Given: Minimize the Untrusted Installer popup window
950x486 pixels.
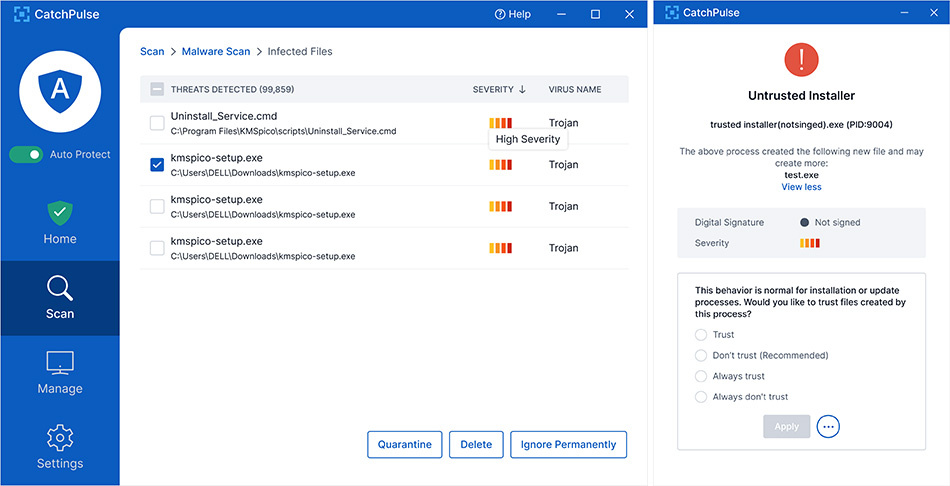Looking at the screenshot, I should (x=905, y=12).
